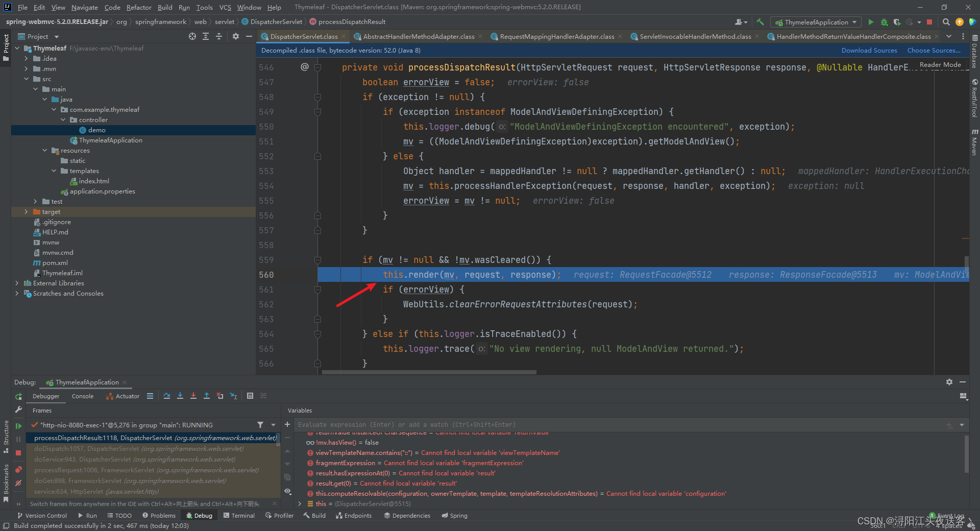
Task: Switch to RequestMappingHandlerAdapter.class tab
Action: pyautogui.click(x=556, y=37)
